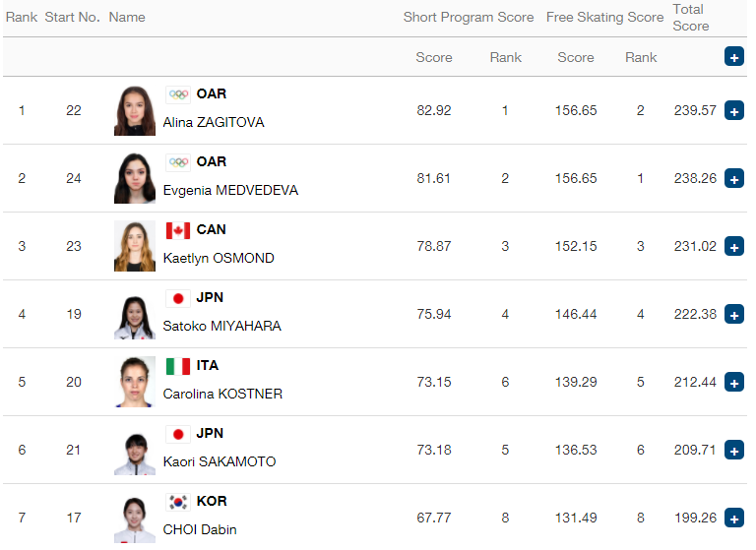Expand Kaori Sakamoto's score details

point(733,451)
